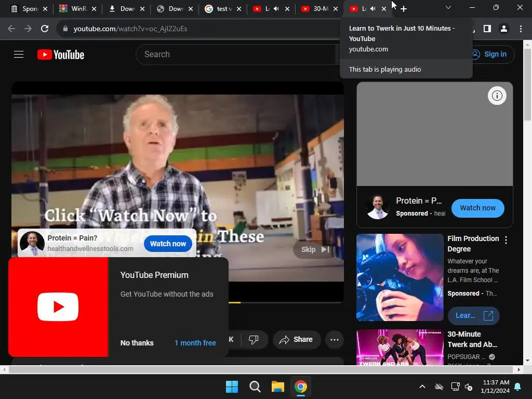532x399 pixels.
Task: Open the YouTube guide hamburger menu
Action: [x=19, y=54]
